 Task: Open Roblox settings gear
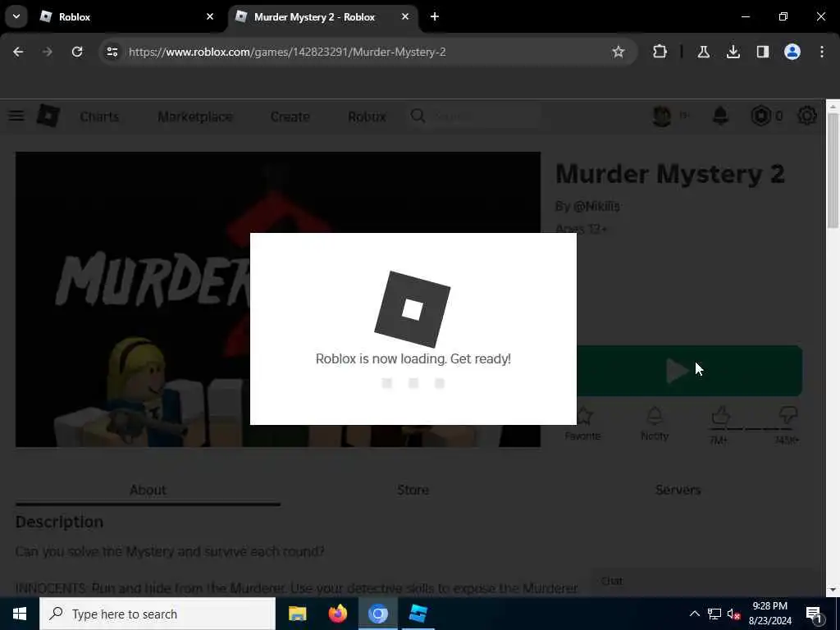[x=807, y=116]
